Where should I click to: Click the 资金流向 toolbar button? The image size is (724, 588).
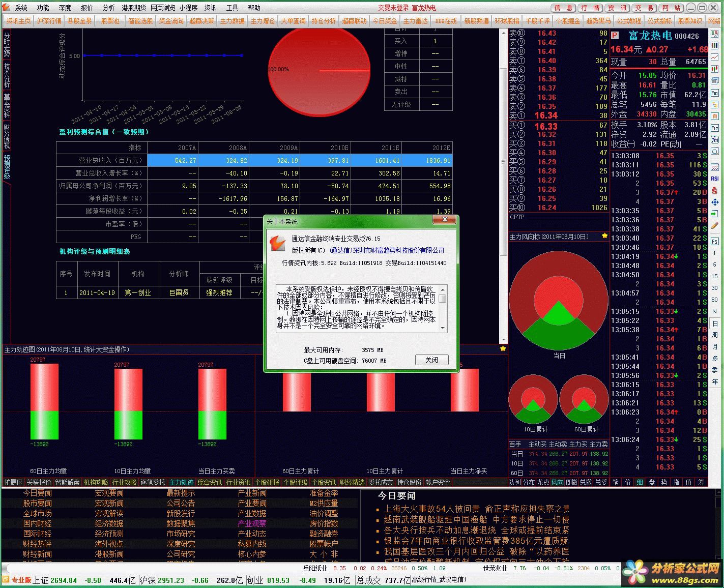pos(171,21)
